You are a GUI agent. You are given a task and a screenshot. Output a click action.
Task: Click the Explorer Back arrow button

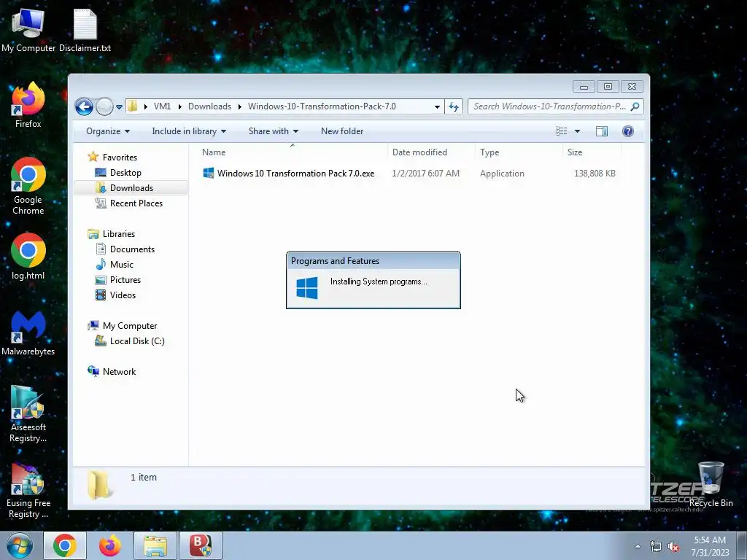[85, 106]
